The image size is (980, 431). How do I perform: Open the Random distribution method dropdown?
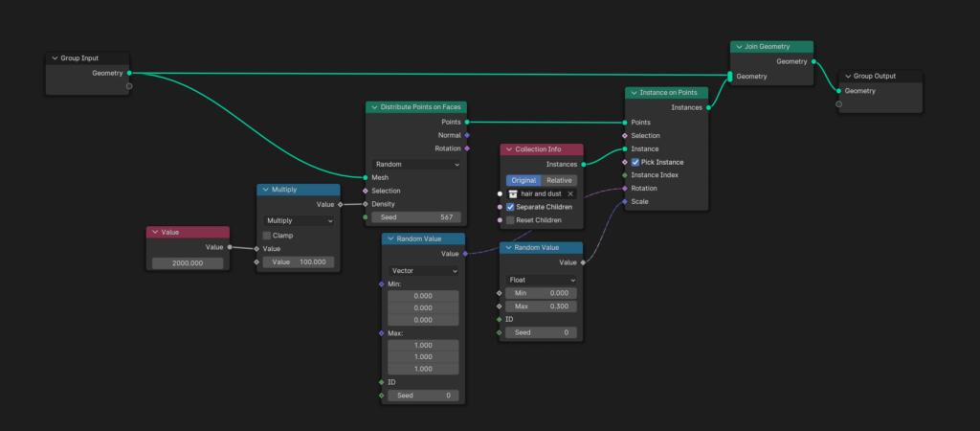[416, 165]
